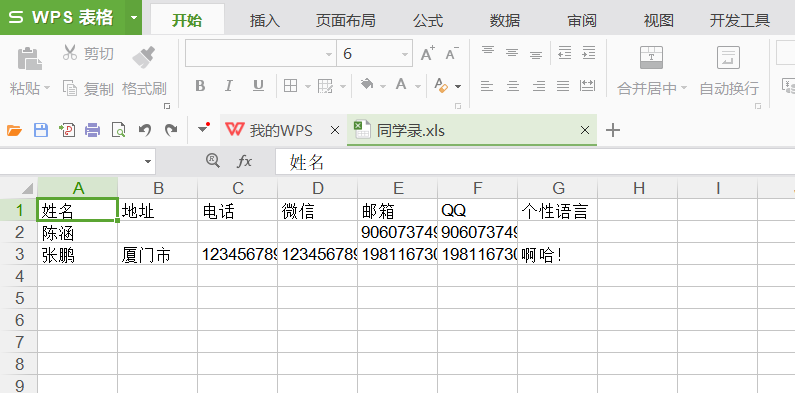Increase font size with A+ icon
This screenshot has height=393, width=795.
(428, 53)
